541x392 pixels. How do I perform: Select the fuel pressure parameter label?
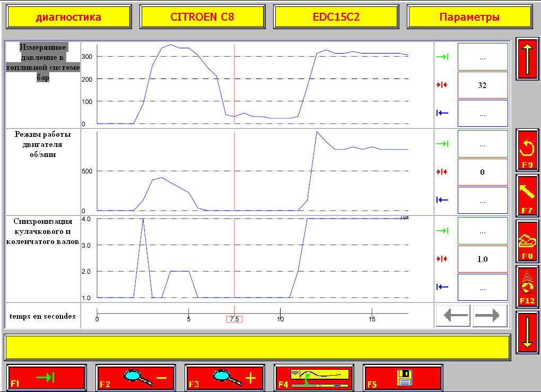(43, 63)
